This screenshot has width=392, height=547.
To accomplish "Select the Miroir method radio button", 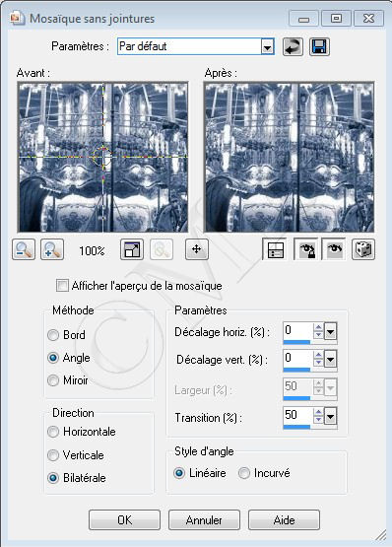I will (x=53, y=379).
